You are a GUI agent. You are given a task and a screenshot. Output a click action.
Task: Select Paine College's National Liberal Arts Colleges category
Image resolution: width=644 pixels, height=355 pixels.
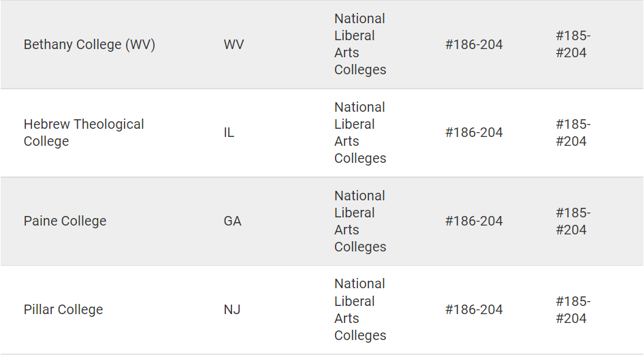point(360,221)
